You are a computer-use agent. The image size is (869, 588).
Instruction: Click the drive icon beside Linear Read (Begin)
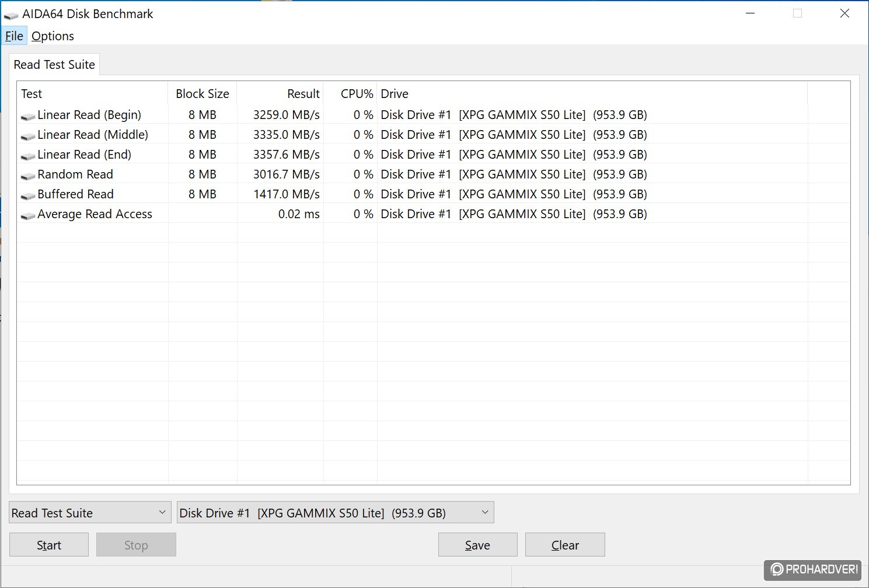pos(28,117)
